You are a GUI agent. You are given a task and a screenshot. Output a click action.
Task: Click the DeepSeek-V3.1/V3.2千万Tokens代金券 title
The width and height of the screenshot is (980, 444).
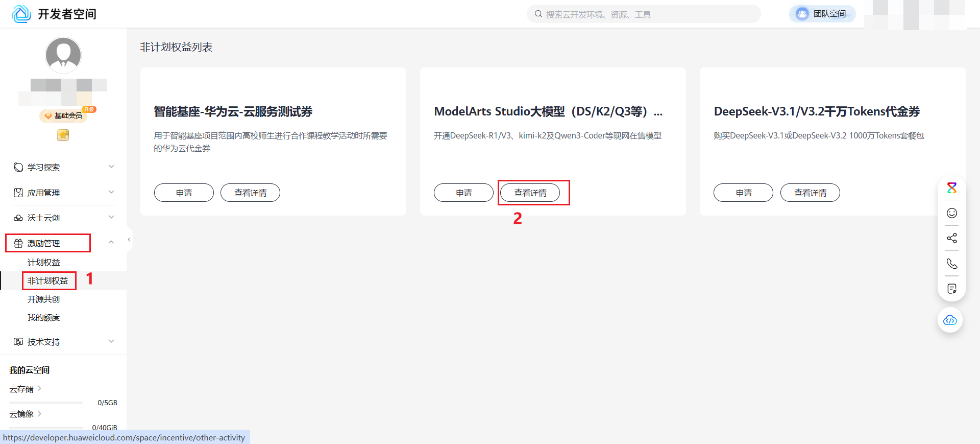pyautogui.click(x=817, y=111)
